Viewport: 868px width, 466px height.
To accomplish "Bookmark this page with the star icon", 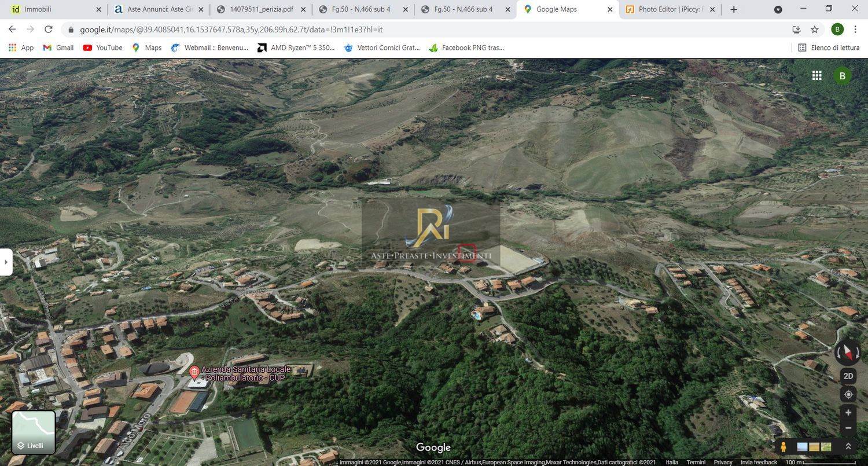I will [815, 30].
